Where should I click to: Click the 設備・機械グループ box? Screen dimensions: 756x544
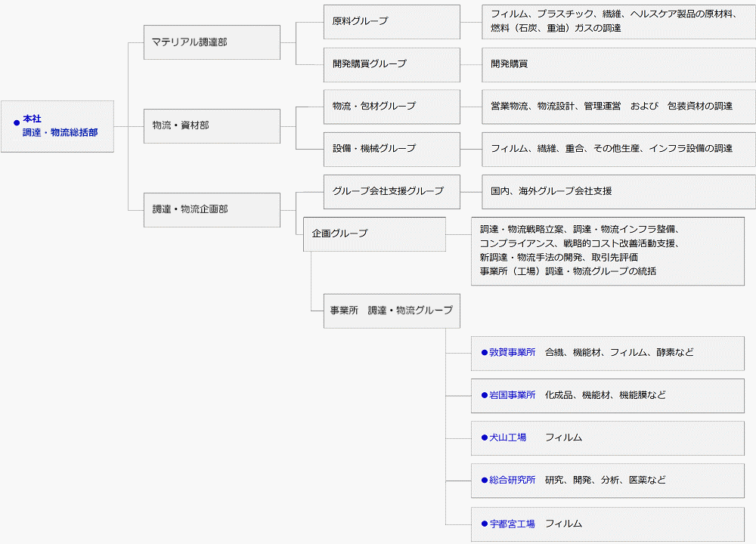(x=392, y=149)
